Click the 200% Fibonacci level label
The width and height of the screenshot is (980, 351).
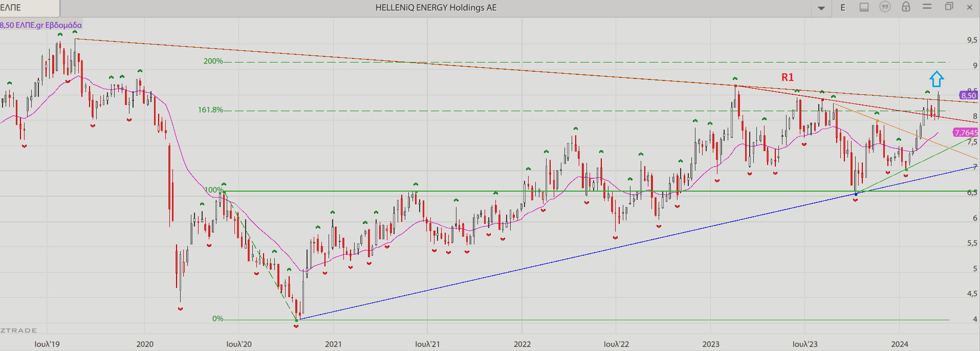click(x=213, y=61)
